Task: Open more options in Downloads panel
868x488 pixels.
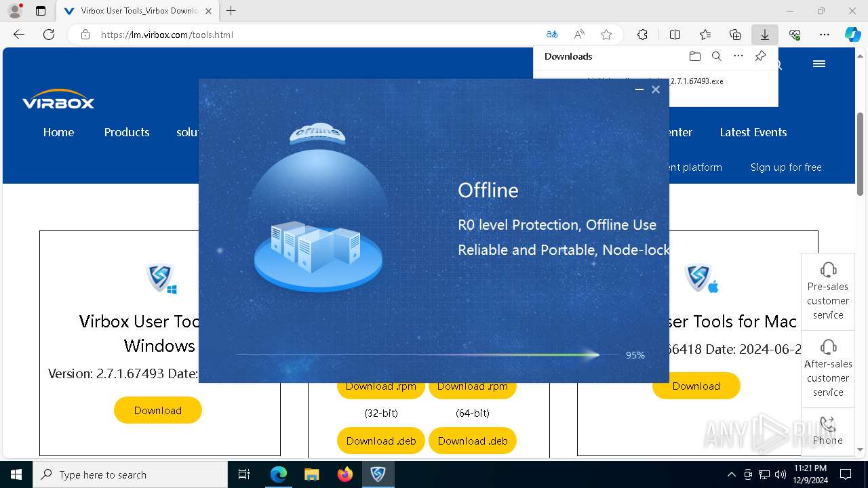Action: pos(738,56)
